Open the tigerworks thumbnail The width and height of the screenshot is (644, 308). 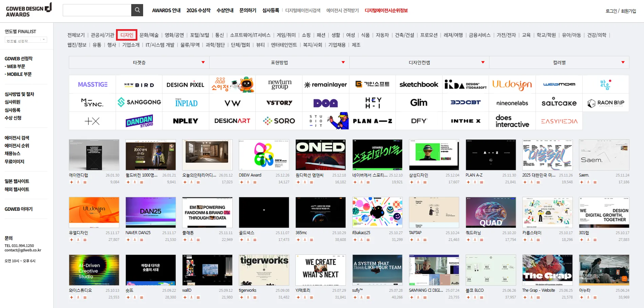tap(264, 270)
